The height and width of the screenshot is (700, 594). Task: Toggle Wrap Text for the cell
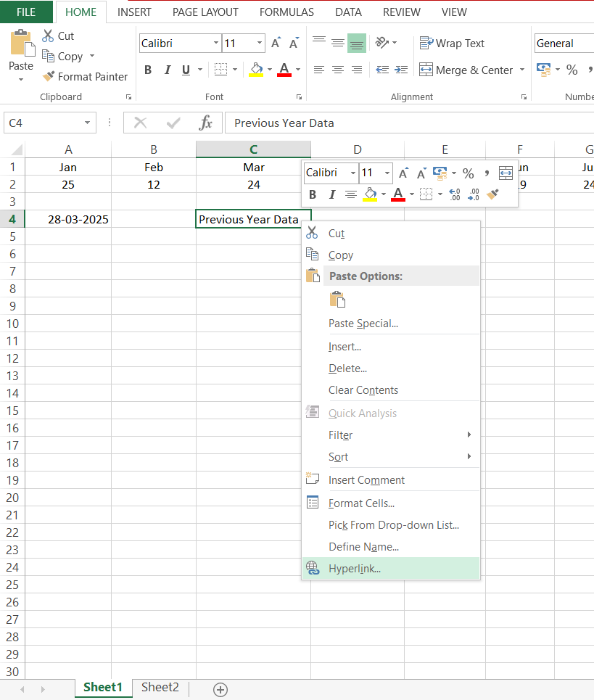point(452,44)
